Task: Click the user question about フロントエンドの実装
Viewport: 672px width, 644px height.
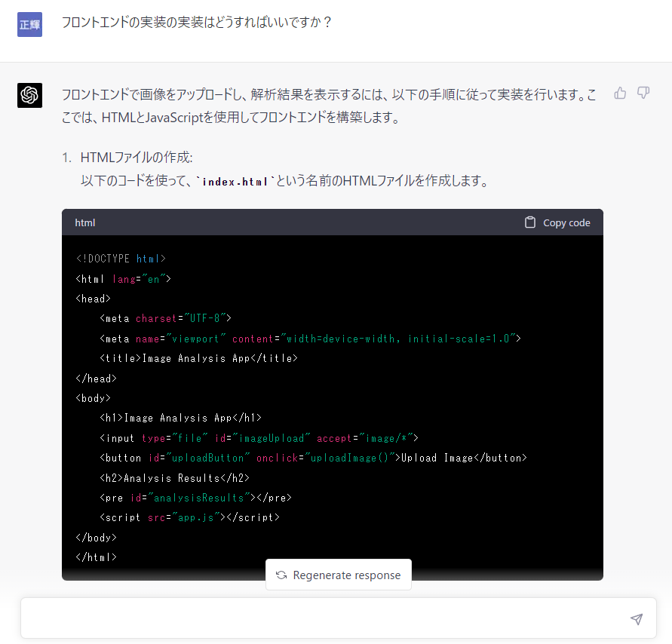Action: click(x=196, y=23)
